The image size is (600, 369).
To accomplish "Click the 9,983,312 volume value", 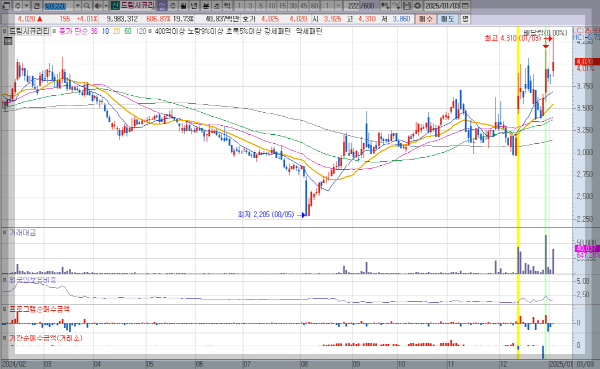I will click(x=122, y=19).
